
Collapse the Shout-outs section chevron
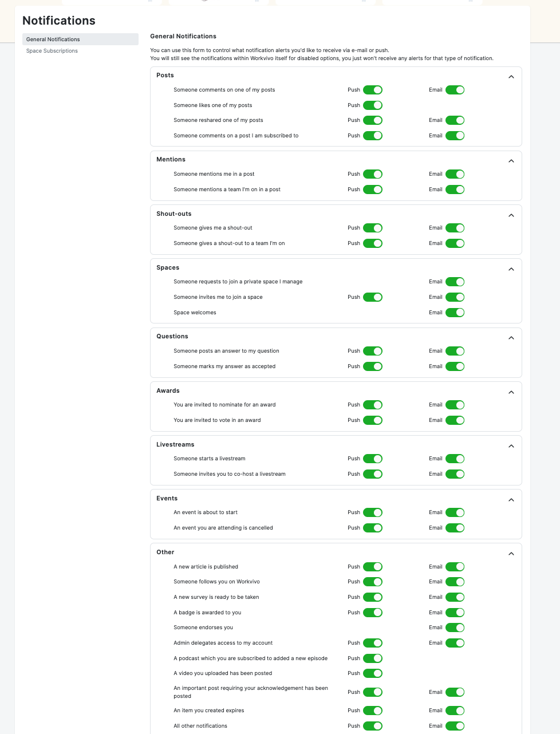click(511, 215)
